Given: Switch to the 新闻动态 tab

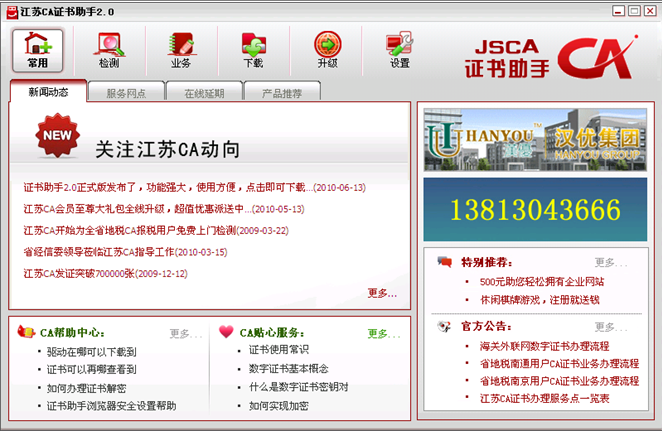Looking at the screenshot, I should 48,92.
